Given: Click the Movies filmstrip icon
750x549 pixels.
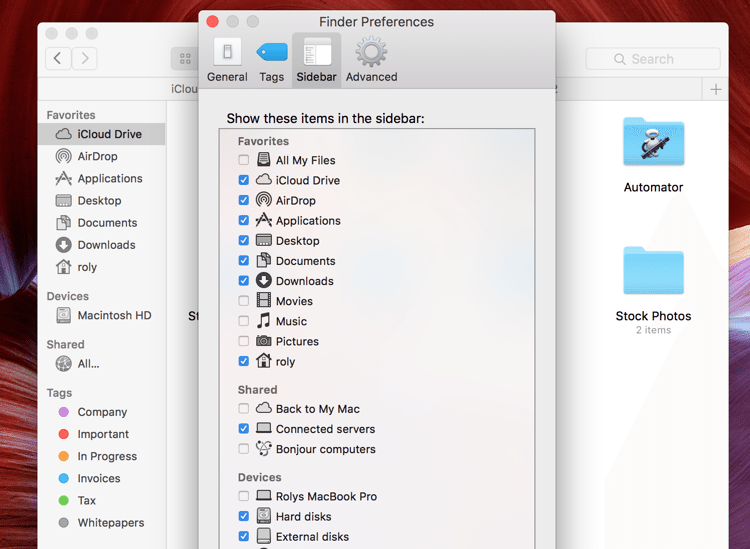Looking at the screenshot, I should (x=264, y=300).
